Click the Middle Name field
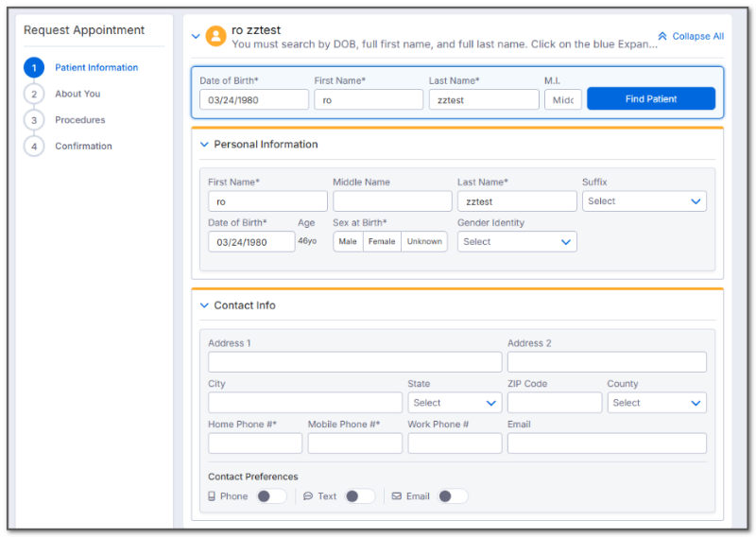Viewport: 756px width, 538px height. click(392, 201)
